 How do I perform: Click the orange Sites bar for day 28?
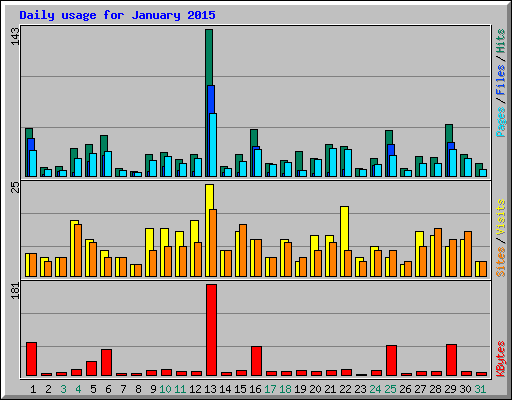(438, 252)
